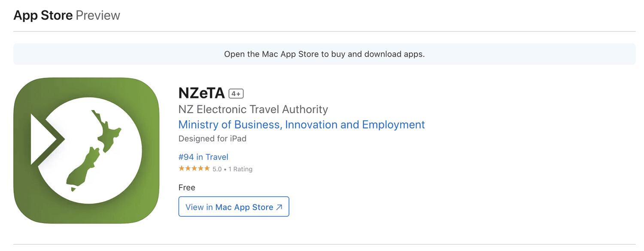Click the Free price label
The width and height of the screenshot is (644, 251).
(187, 188)
